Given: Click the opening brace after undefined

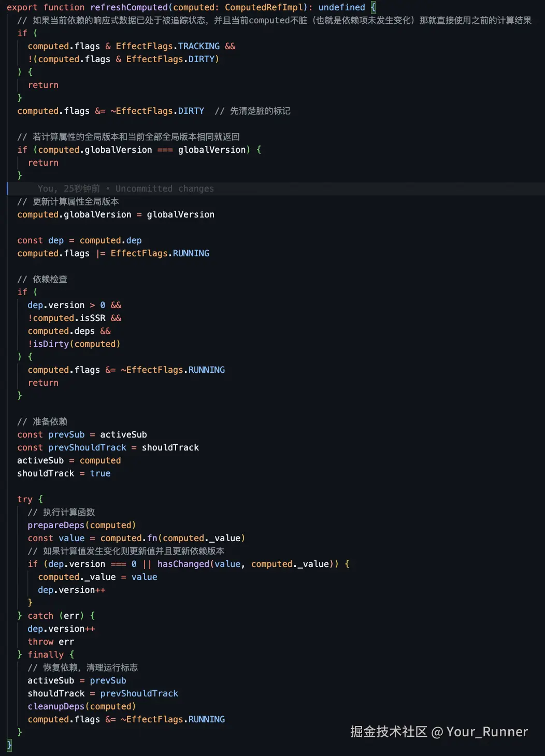Looking at the screenshot, I should (x=373, y=7).
